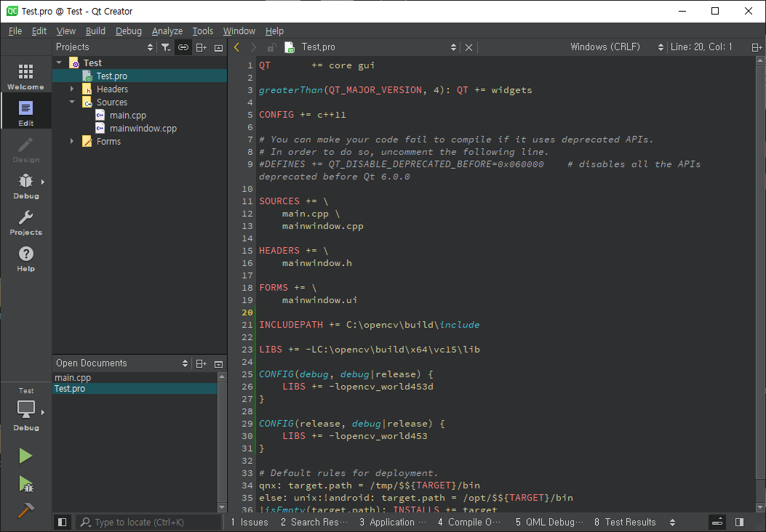Open the Search Results output pane
This screenshot has width=766, height=532.
tap(314, 523)
